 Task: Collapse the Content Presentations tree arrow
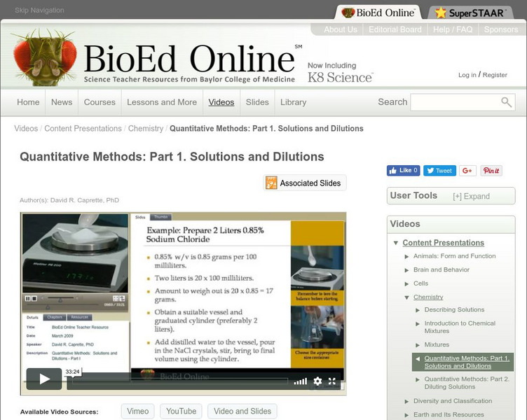(395, 243)
